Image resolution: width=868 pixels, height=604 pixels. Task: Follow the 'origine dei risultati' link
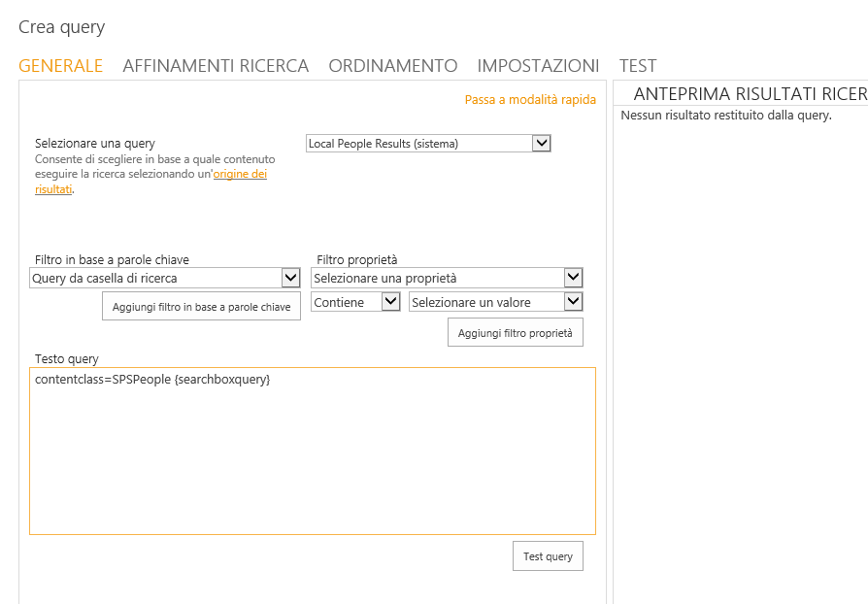coord(240,174)
